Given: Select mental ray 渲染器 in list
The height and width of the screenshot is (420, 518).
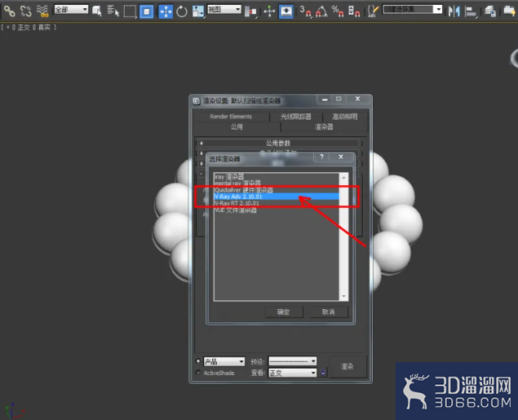Looking at the screenshot, I should (277, 183).
